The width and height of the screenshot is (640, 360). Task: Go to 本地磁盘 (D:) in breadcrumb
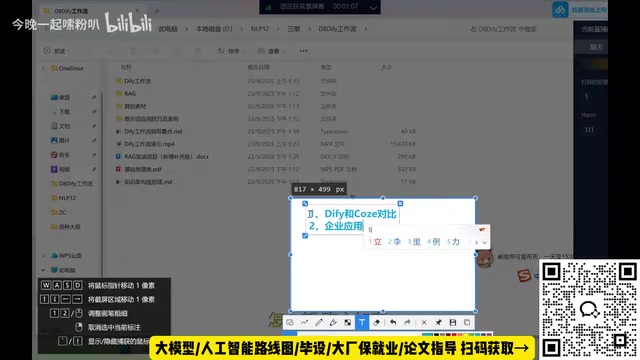(214, 29)
